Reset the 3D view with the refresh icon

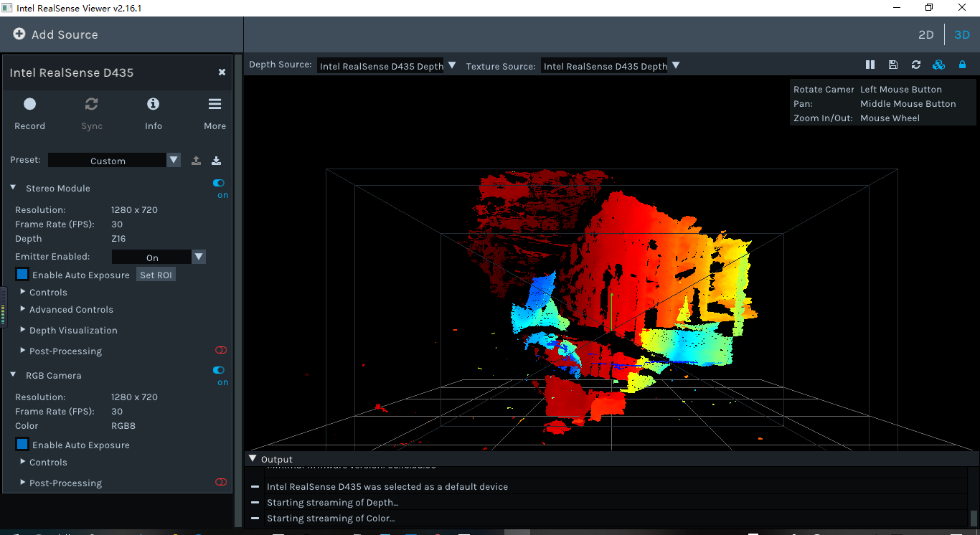pos(916,65)
